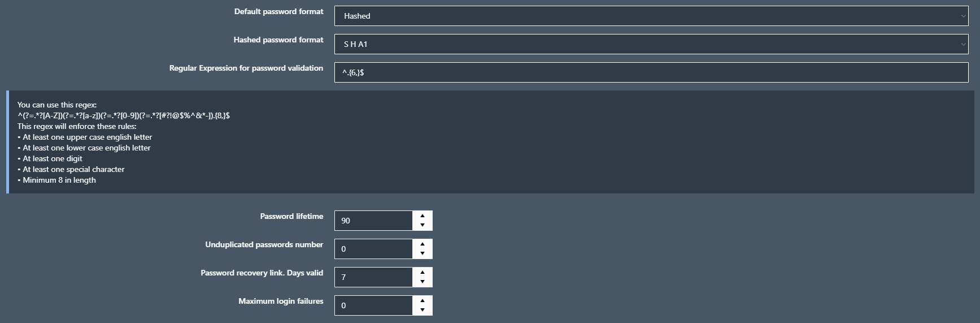Select the Password recovery link days field

[373, 277]
